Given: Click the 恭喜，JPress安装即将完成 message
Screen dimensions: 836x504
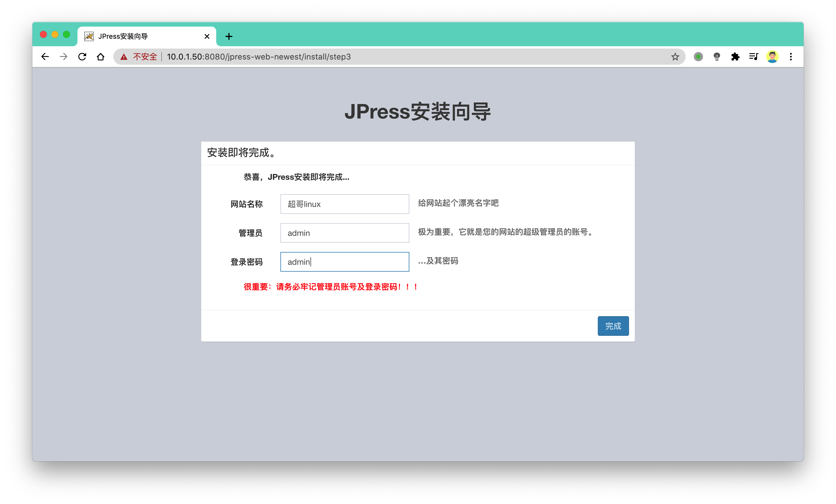Looking at the screenshot, I should click(x=296, y=177).
